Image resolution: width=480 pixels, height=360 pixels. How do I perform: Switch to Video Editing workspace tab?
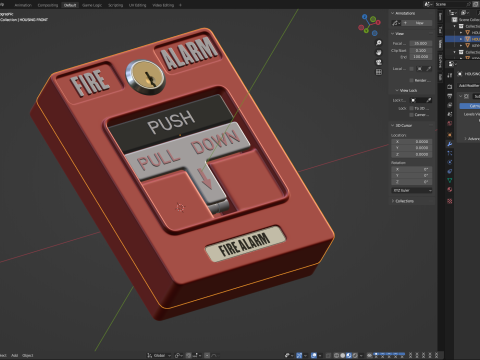163,5
